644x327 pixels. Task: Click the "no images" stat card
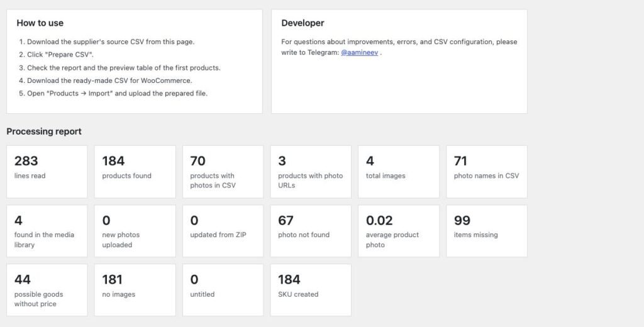135,290
